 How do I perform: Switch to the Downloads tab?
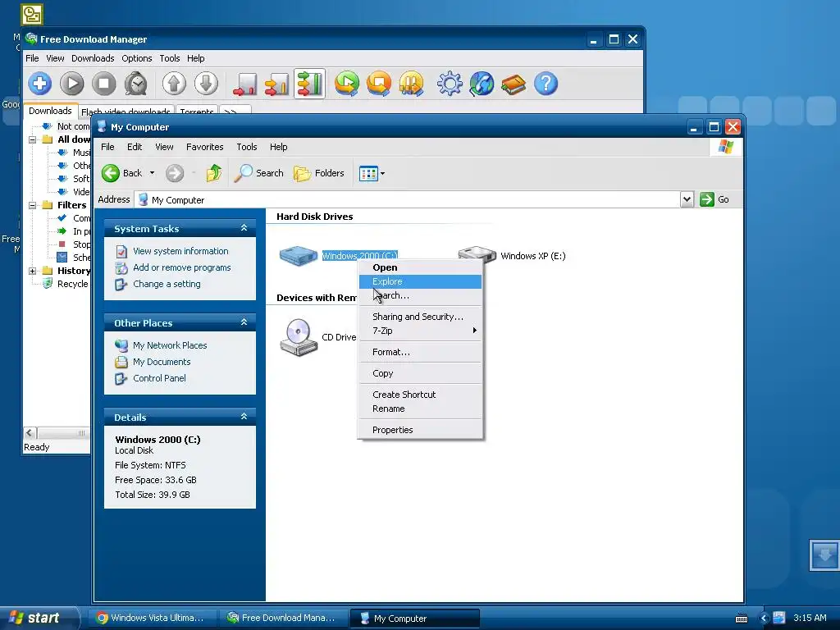[50, 111]
